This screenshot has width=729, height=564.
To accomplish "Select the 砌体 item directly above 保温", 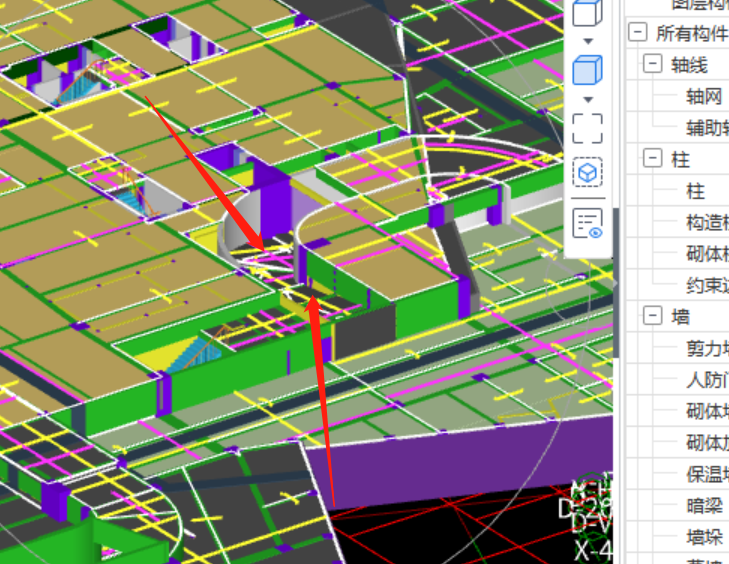I will [x=707, y=443].
